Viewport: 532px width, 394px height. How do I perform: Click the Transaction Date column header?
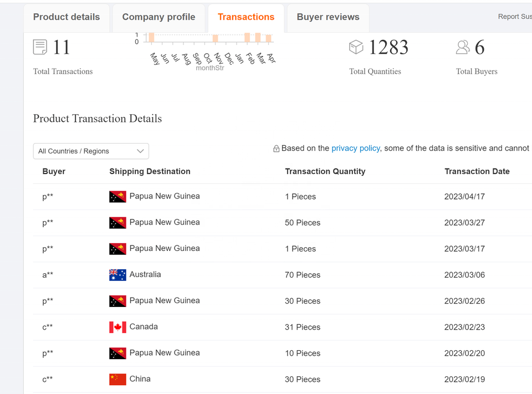(477, 171)
